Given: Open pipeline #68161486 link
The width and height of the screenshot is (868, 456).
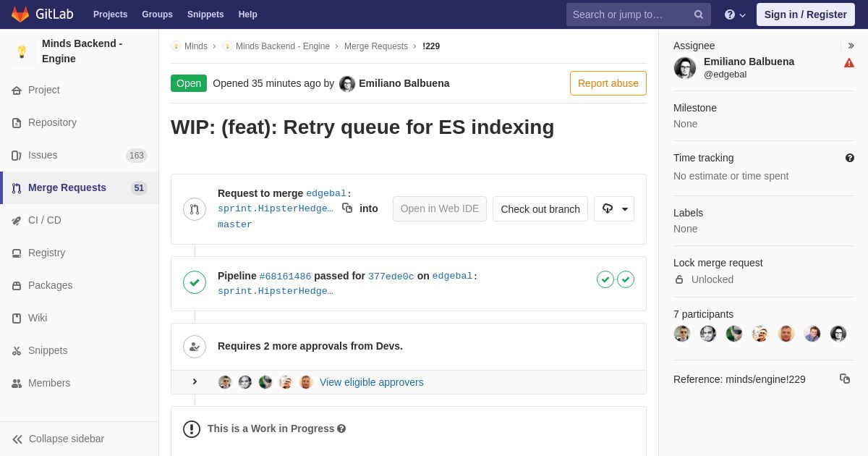Looking at the screenshot, I should tap(285, 276).
